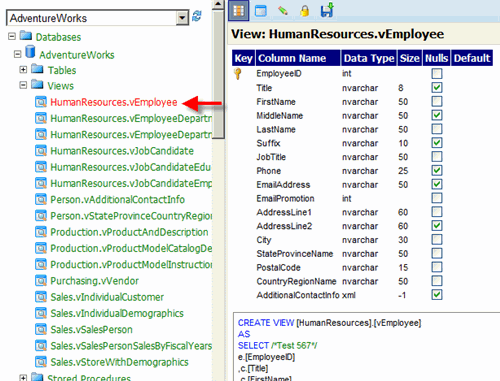Select the Person.vAdditionalContactInfo view

pos(118,200)
